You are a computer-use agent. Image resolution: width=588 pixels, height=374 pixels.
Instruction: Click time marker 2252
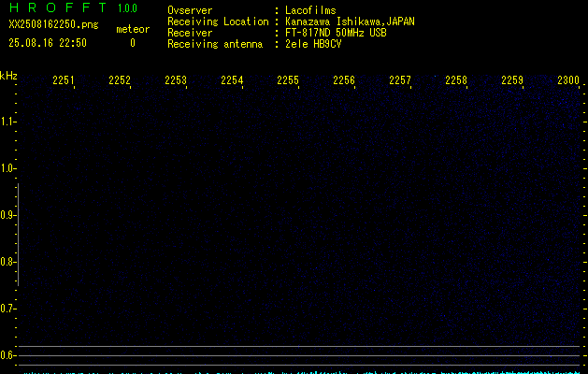point(120,80)
